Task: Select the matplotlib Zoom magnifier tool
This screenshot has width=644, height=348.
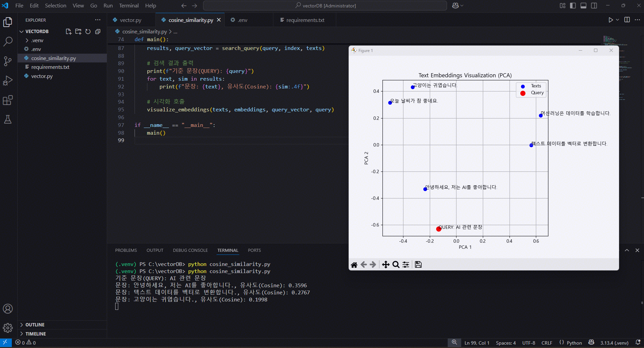Action: 396,265
